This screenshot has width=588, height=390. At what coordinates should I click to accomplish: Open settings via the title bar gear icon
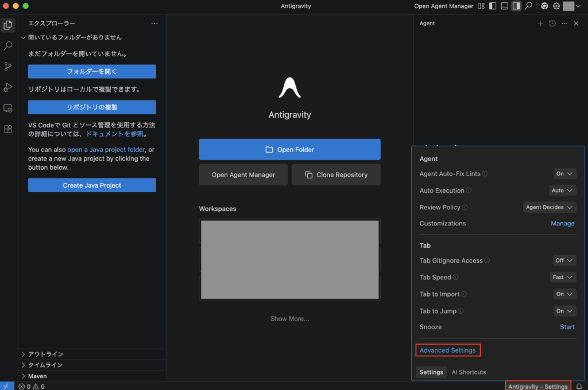tap(556, 6)
